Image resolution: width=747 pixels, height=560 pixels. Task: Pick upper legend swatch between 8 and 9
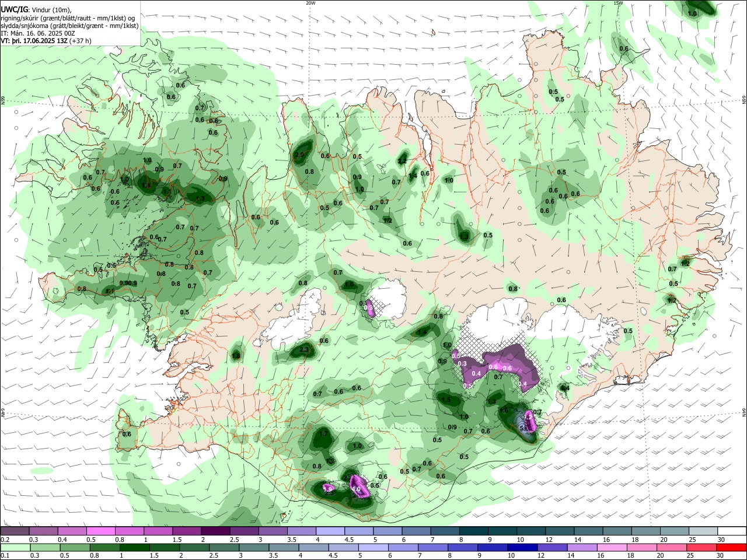pos(474,531)
